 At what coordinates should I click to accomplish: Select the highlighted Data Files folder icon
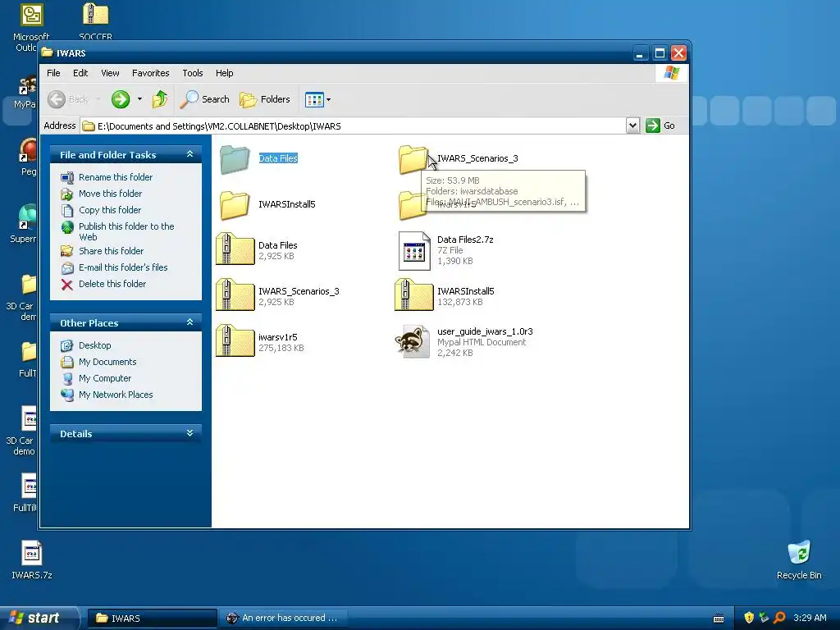pos(235,159)
